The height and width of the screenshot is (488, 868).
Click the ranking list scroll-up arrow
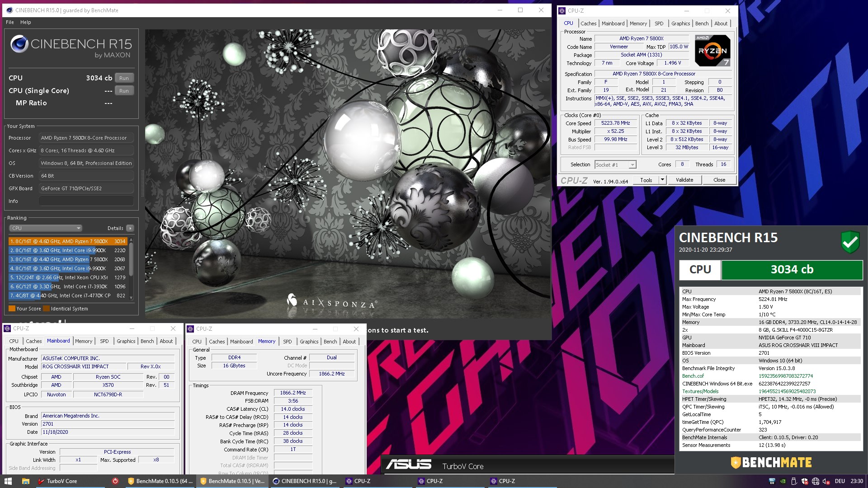coord(131,240)
